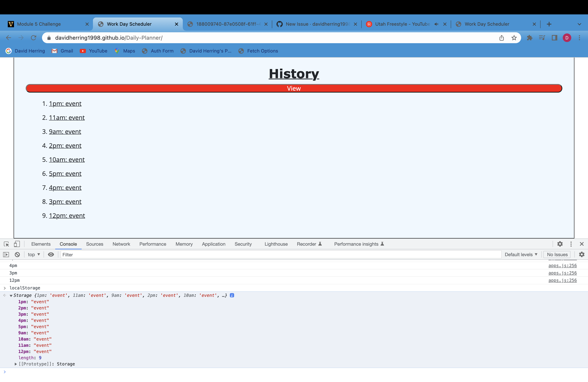The image size is (588, 382).
Task: Bookmark the page using the star icon
Action: [x=514, y=38]
